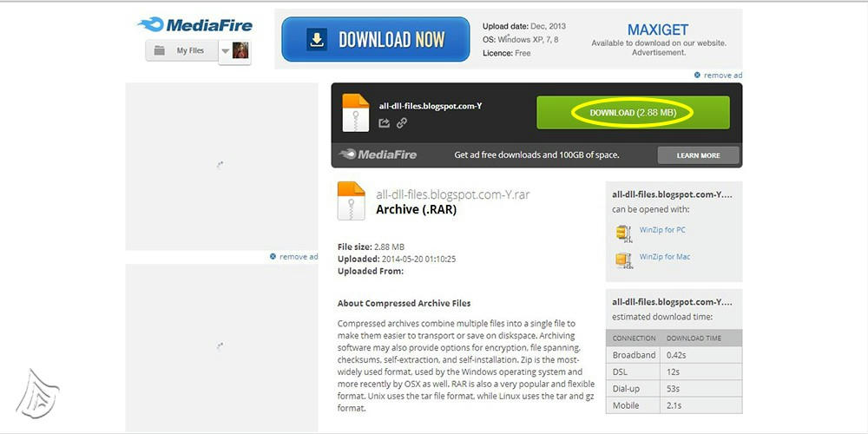Click the WinZip for PC icon
Image resolution: width=868 pixels, height=434 pixels.
tap(624, 233)
